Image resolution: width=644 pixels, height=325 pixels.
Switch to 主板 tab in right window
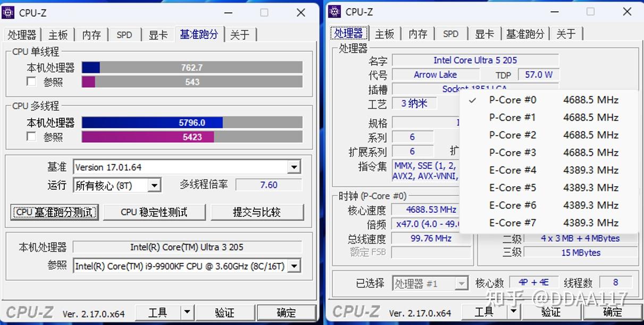point(385,34)
